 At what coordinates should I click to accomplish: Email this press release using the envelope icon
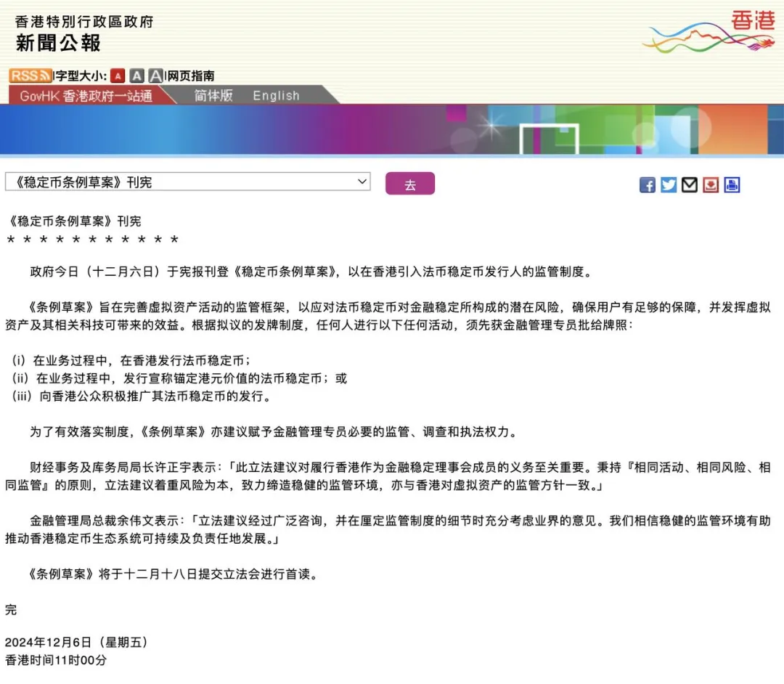[689, 184]
